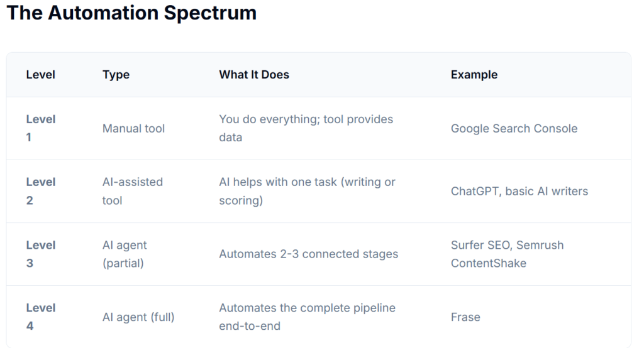644x348 pixels.
Task: Click the 'Level 4' row label
Action: click(x=41, y=317)
